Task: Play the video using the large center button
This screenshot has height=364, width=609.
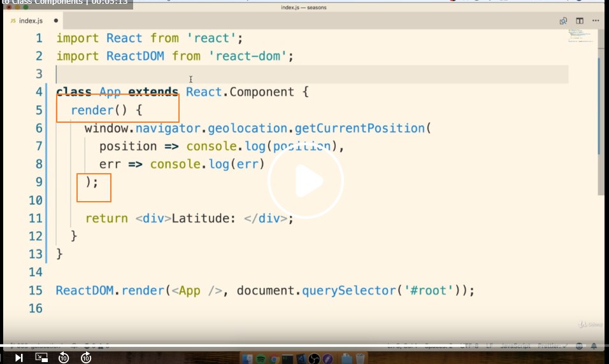Action: [x=305, y=181]
